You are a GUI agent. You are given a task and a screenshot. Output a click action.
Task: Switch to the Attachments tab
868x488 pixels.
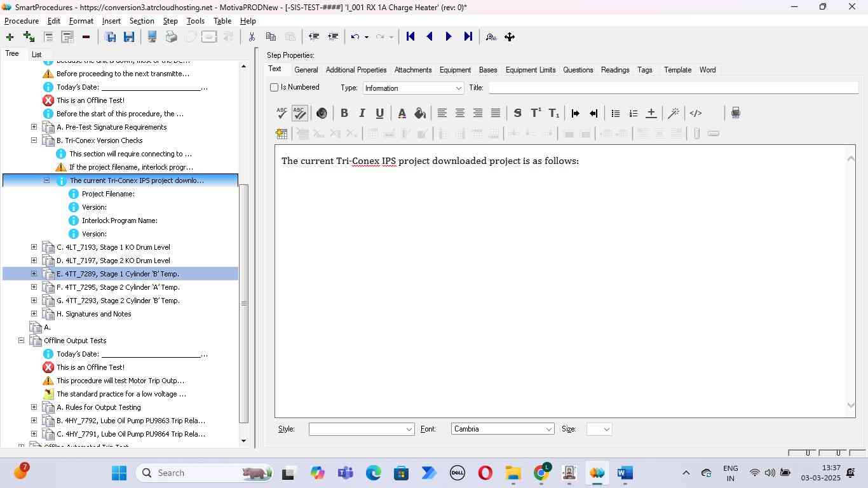(x=413, y=70)
